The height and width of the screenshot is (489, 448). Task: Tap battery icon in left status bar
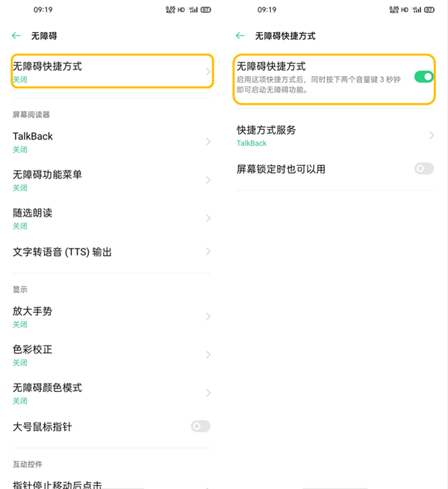click(206, 10)
